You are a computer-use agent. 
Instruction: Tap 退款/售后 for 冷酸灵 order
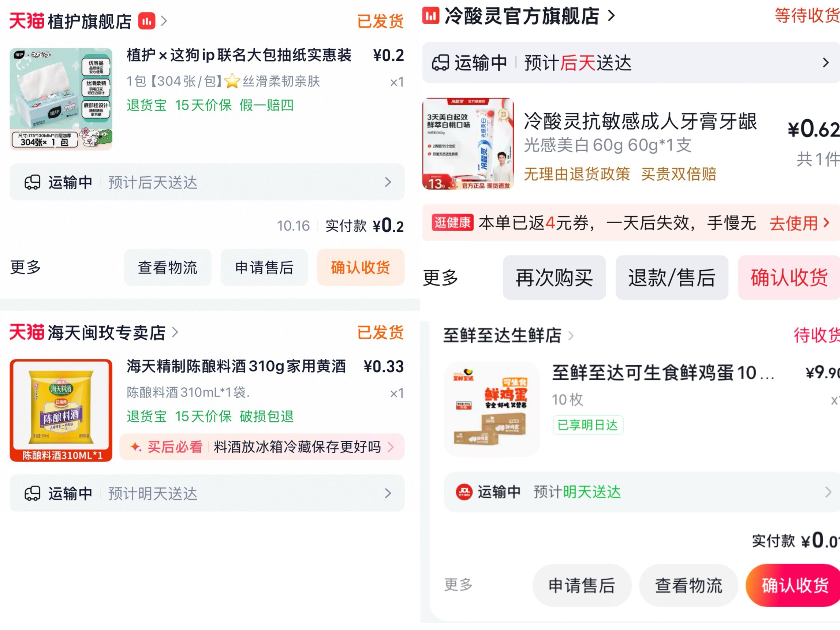(672, 277)
